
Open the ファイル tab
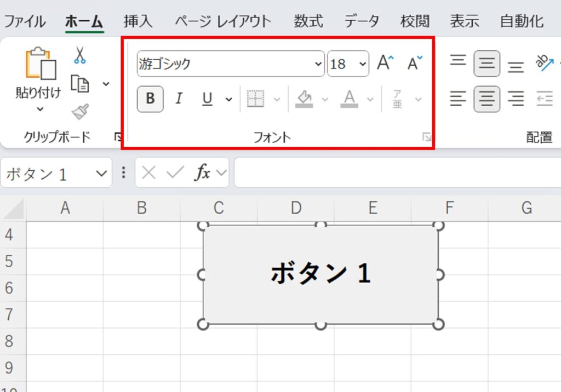(x=25, y=21)
